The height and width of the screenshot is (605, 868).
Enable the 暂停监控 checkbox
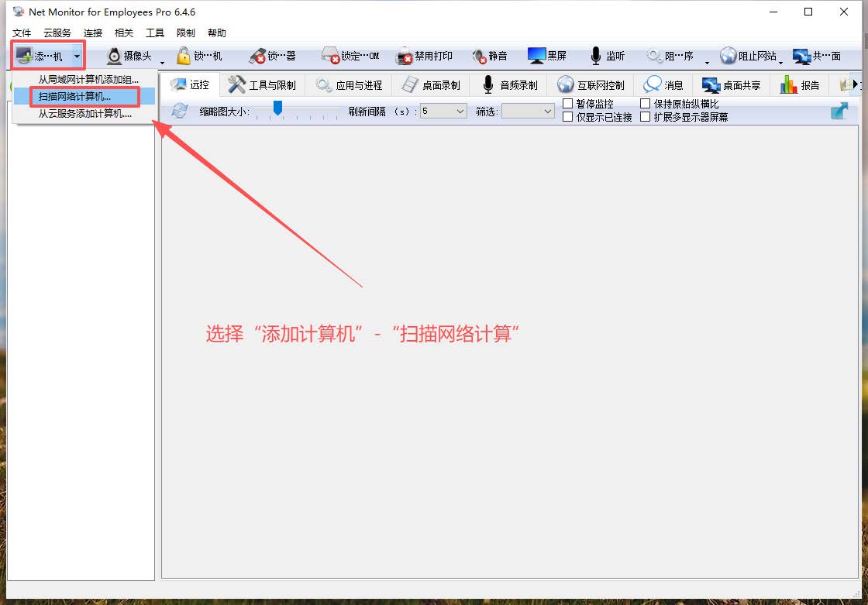click(568, 104)
